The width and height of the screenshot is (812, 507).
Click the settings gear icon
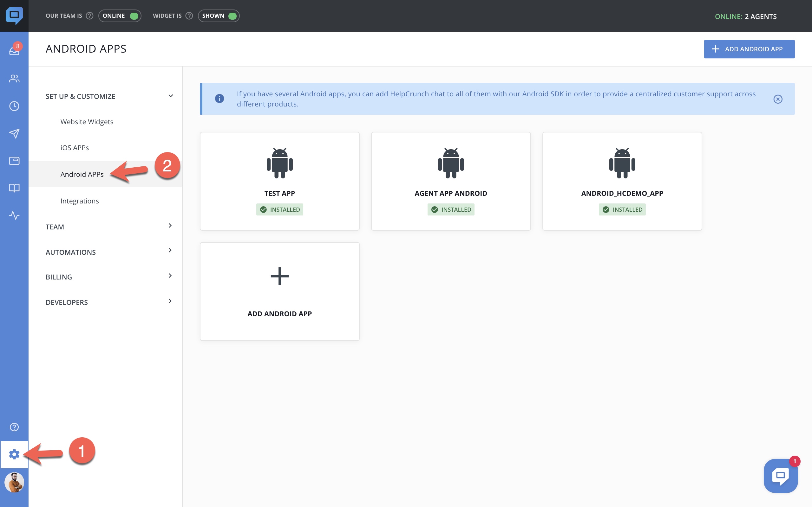14,454
